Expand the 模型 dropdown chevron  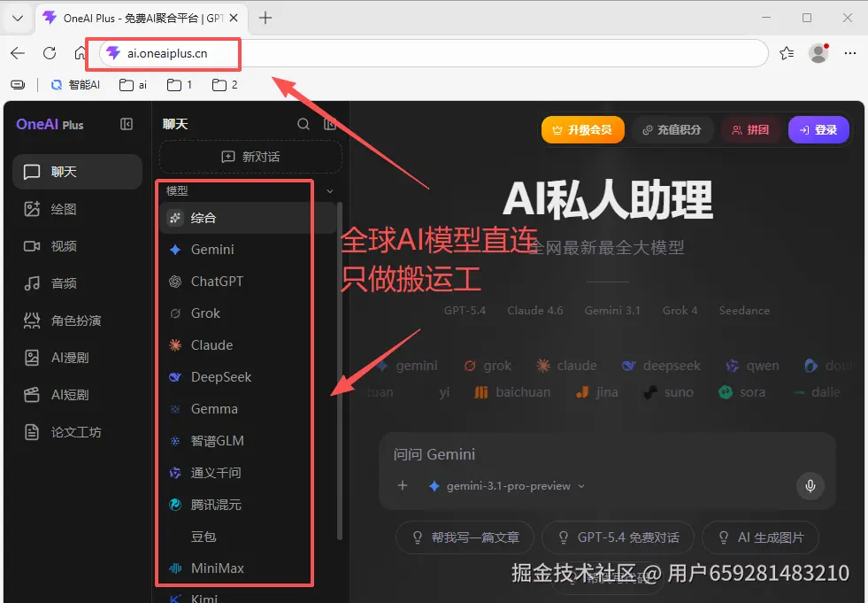(x=329, y=189)
